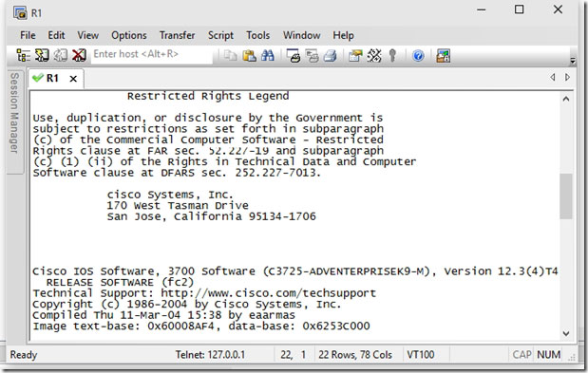This screenshot has width=588, height=373.
Task: Open the Options menu
Action: [x=128, y=35]
